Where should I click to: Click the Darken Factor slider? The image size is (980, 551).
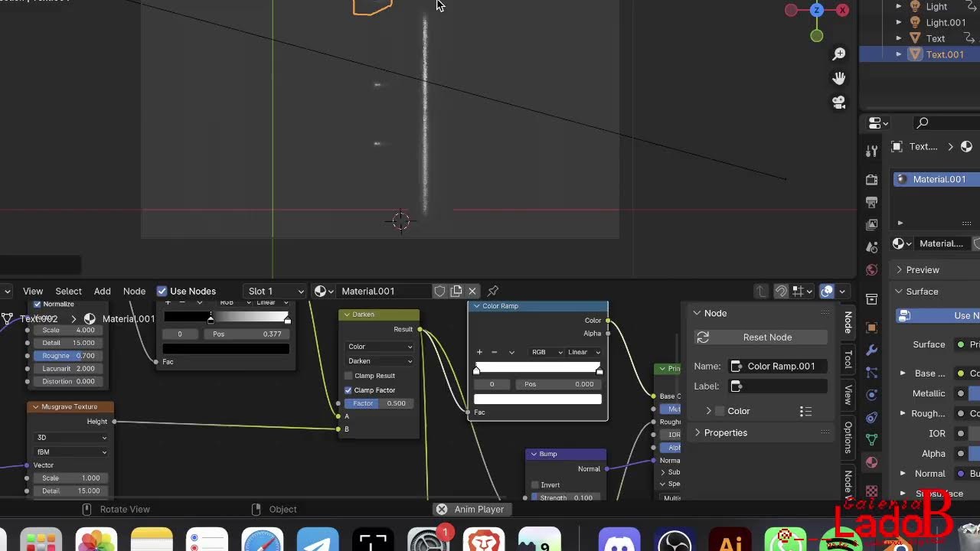point(380,403)
